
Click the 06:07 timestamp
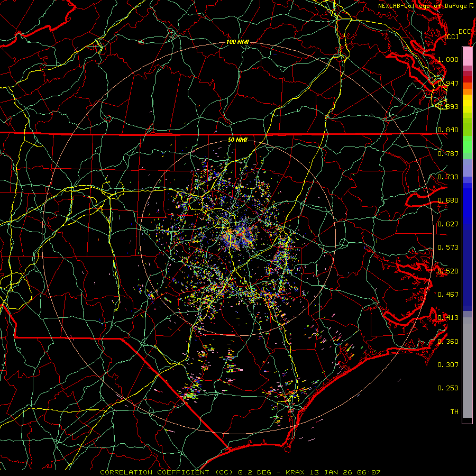pyautogui.click(x=369, y=472)
